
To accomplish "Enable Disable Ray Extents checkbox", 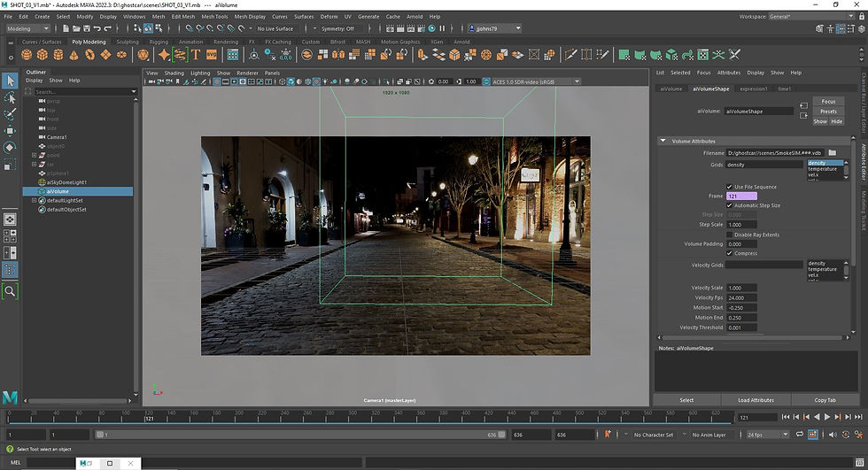I will tap(730, 235).
